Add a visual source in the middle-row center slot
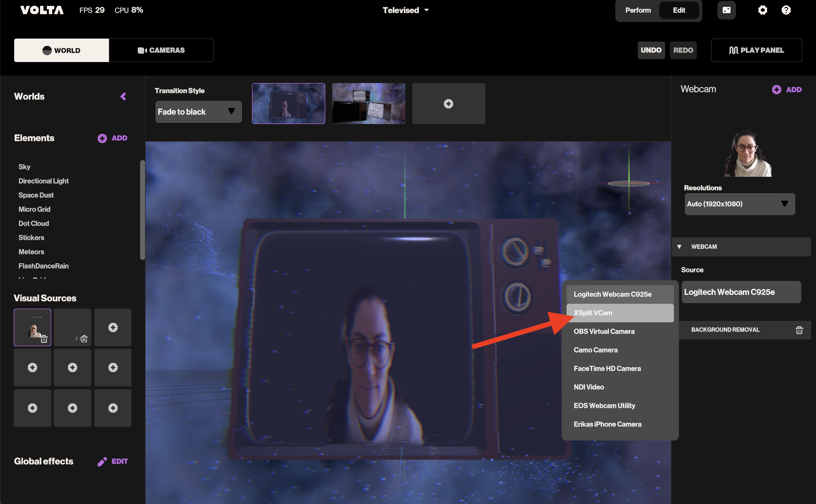This screenshot has height=504, width=816. click(72, 367)
